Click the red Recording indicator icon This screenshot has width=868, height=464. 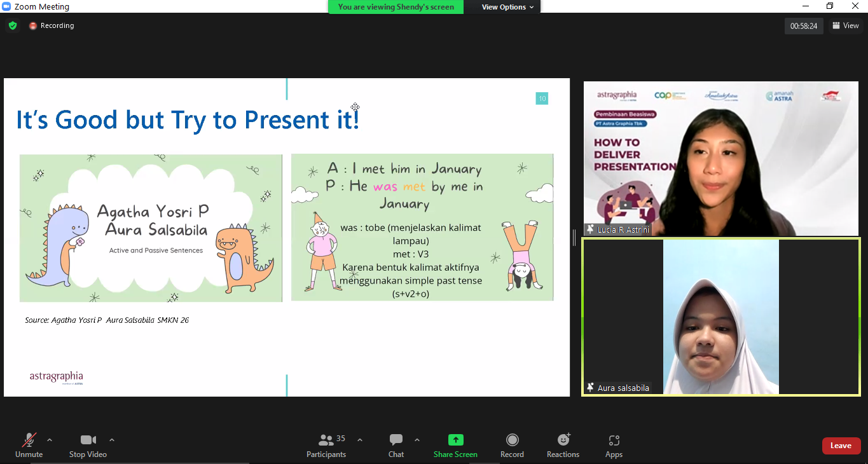[x=33, y=26]
